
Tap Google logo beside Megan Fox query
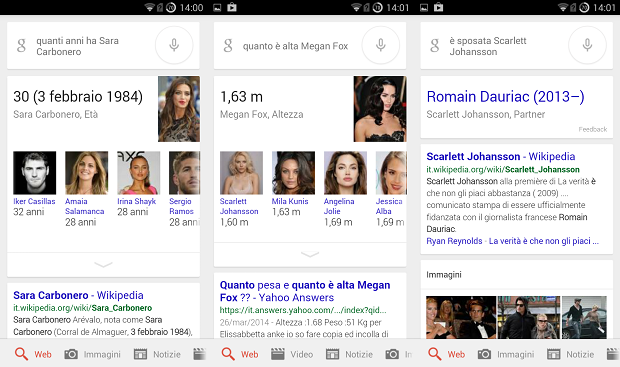228,45
